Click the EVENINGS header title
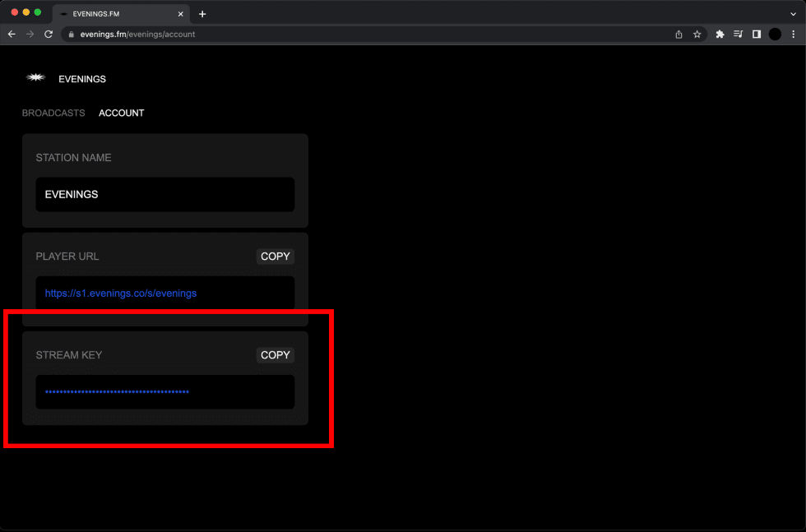This screenshot has height=532, width=806. point(82,79)
